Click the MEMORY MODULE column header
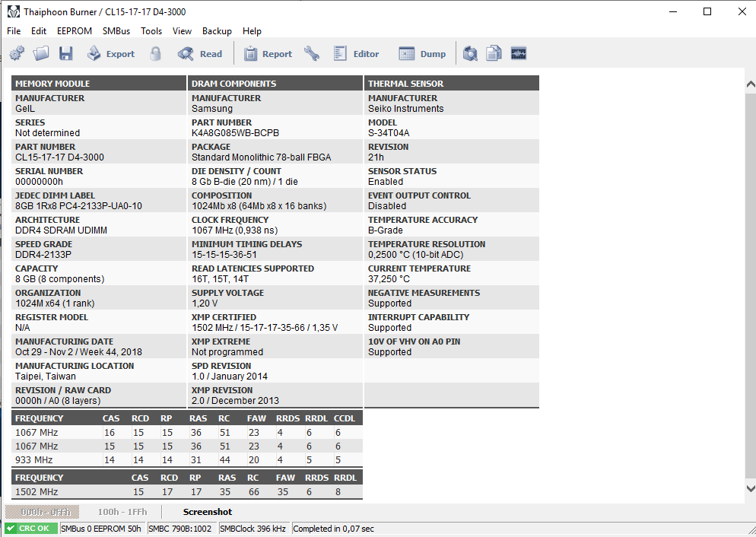Image resolution: width=756 pixels, height=537 pixels. [x=99, y=84]
